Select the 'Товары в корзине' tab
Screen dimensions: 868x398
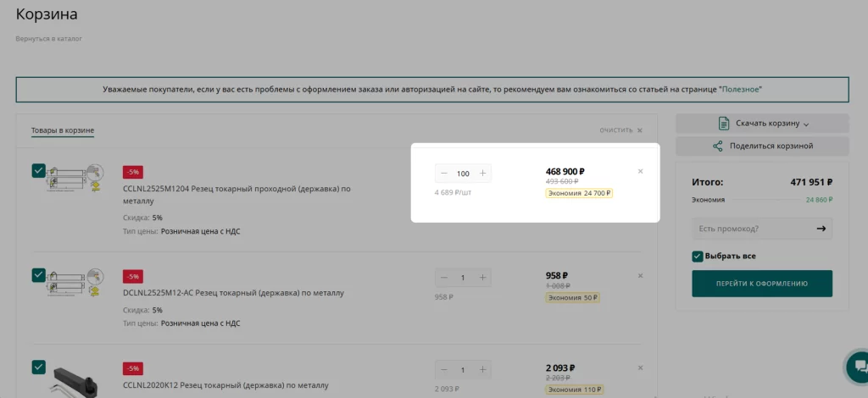[x=63, y=131]
